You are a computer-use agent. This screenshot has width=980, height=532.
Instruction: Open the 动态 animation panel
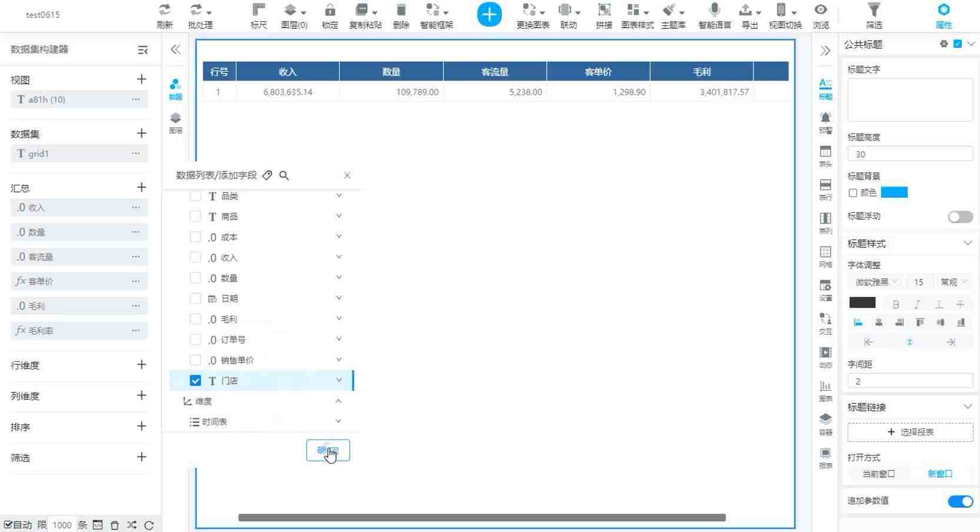(826, 357)
